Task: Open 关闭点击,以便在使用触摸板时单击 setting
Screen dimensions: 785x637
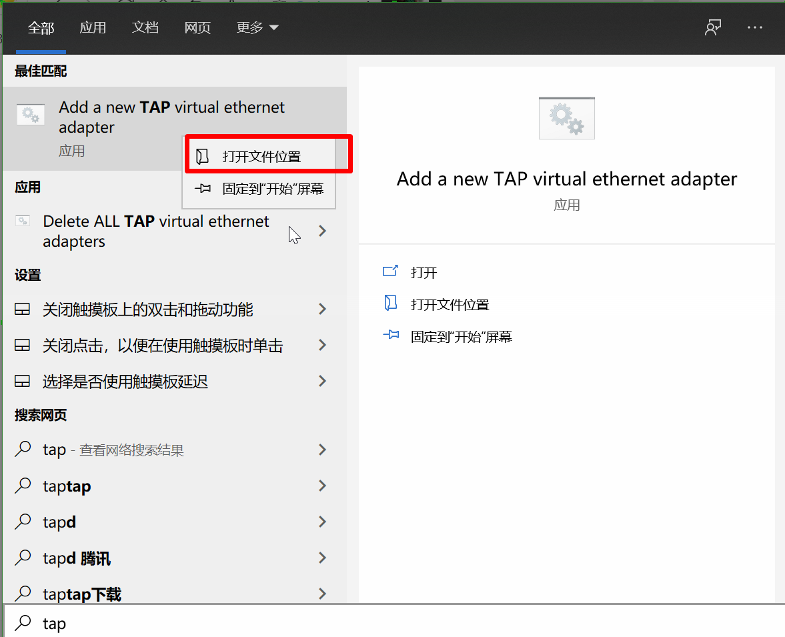Action: [x=162, y=346]
